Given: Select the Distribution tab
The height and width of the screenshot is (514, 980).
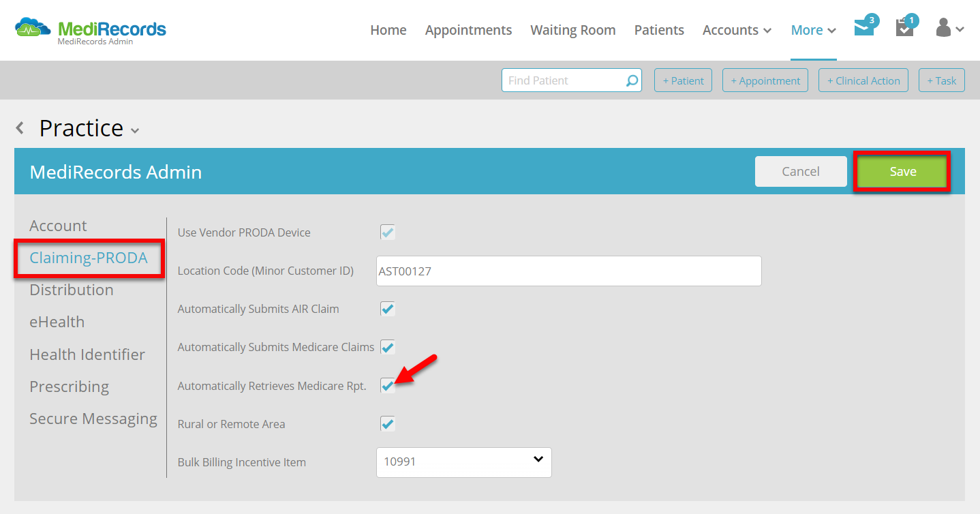Looking at the screenshot, I should tap(72, 290).
